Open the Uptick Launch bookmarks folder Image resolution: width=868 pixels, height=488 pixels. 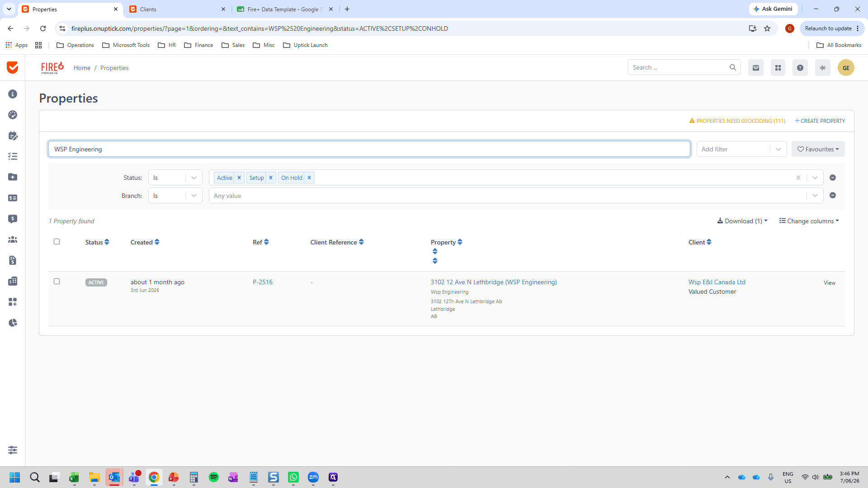[x=305, y=45]
